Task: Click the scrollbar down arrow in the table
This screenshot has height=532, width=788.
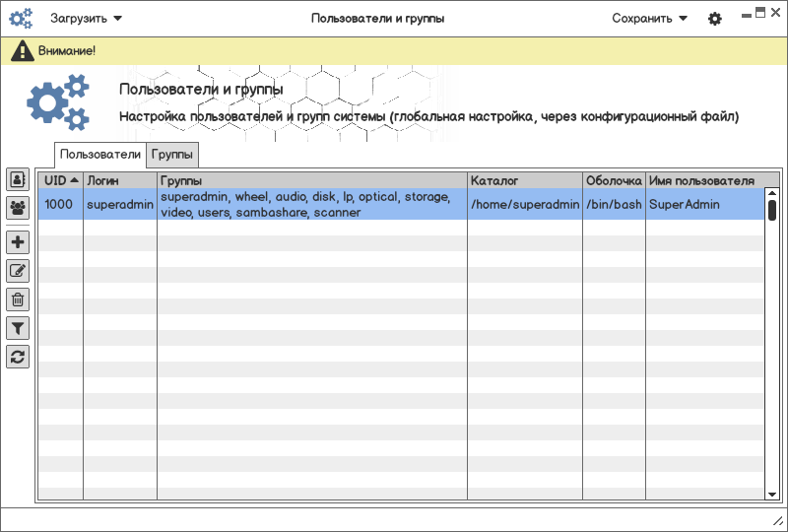Action: click(772, 494)
